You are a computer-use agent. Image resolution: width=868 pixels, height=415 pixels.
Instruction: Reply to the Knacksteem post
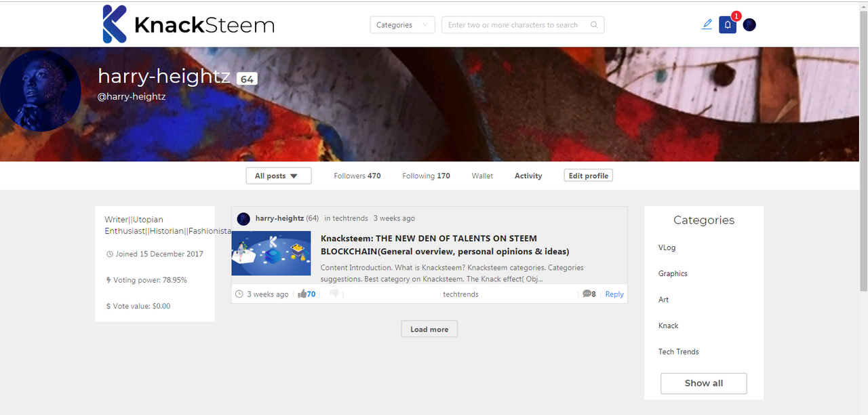(x=614, y=294)
